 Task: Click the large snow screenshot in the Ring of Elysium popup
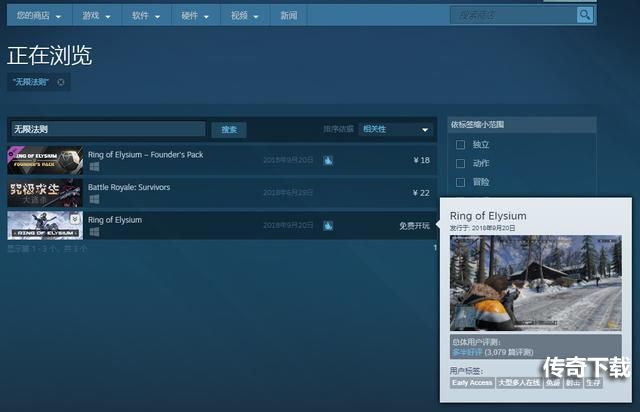coord(536,283)
